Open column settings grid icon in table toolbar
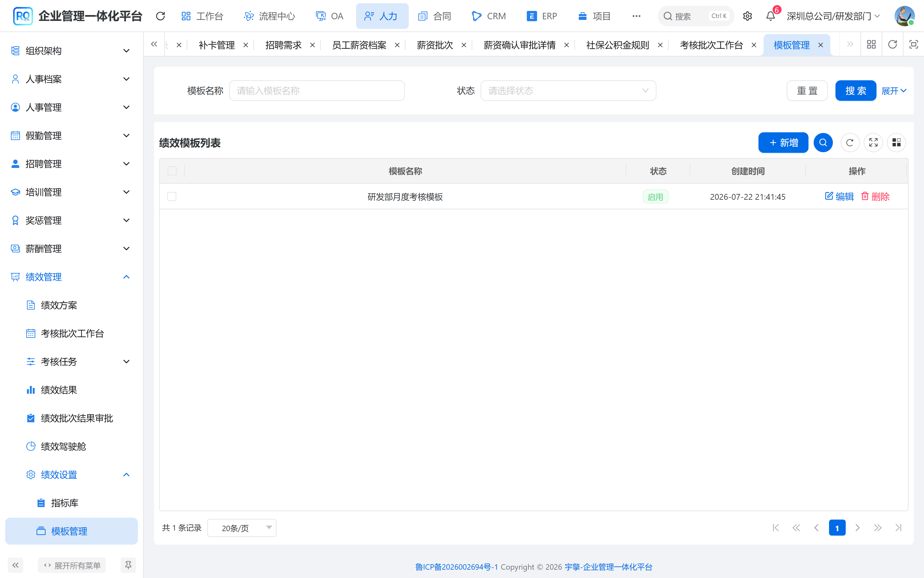Image resolution: width=924 pixels, height=578 pixels. click(x=896, y=143)
